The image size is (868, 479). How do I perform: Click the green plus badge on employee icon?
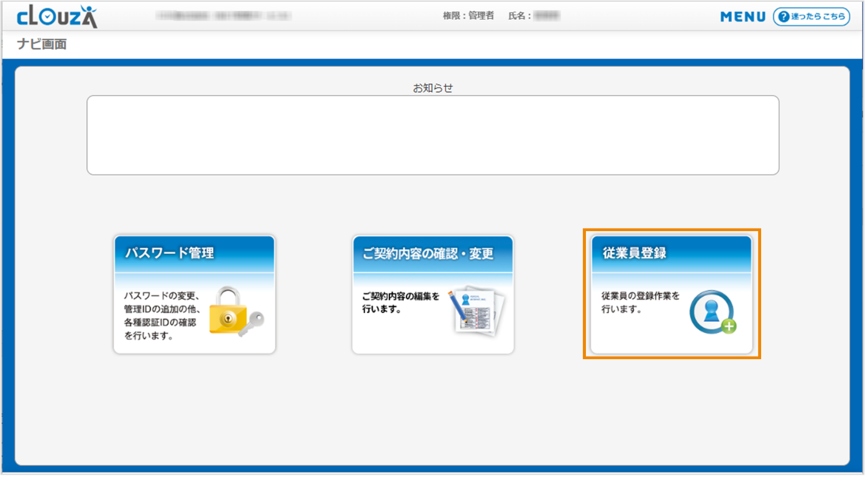click(x=728, y=327)
